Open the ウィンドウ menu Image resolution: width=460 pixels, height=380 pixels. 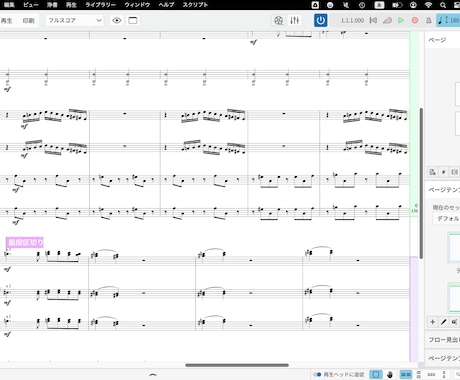(x=137, y=5)
